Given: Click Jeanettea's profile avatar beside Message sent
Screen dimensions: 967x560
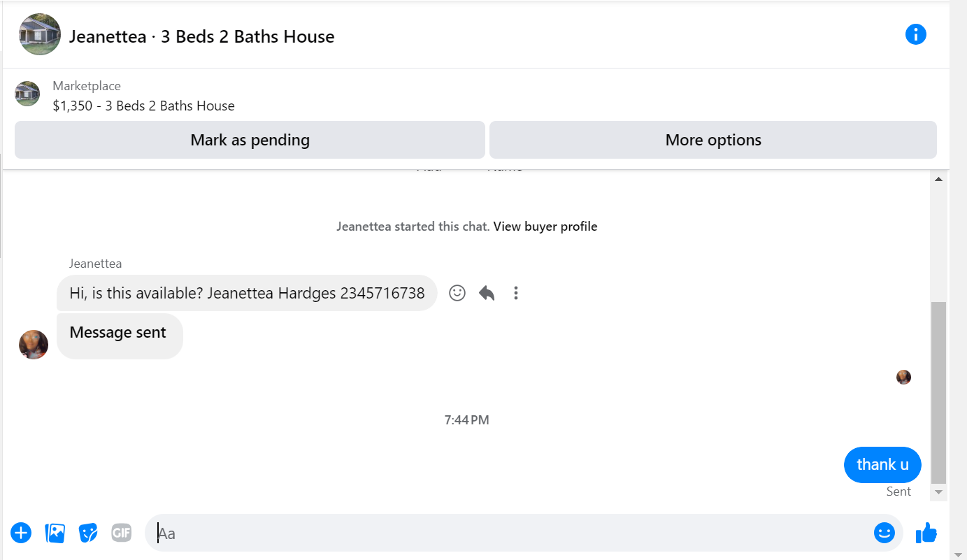Looking at the screenshot, I should click(x=34, y=344).
